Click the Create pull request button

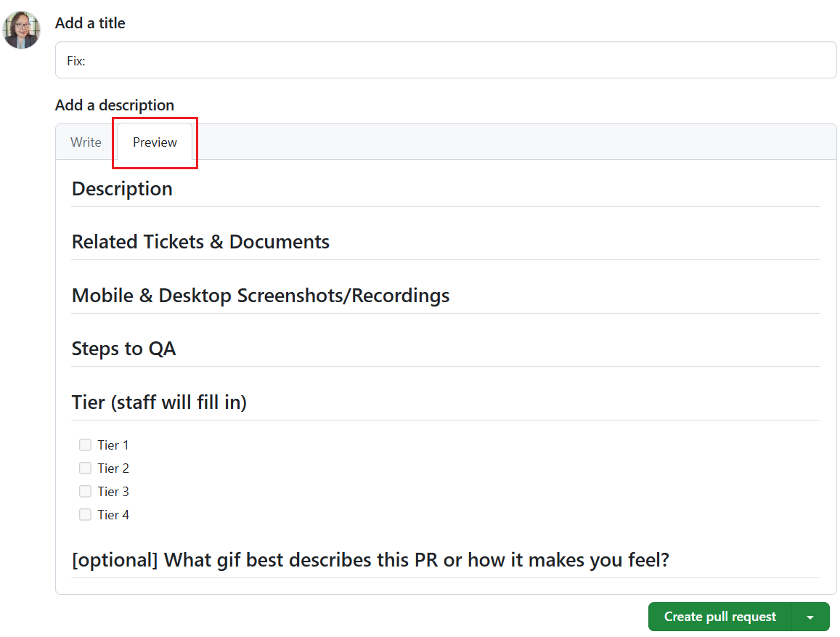tap(718, 616)
